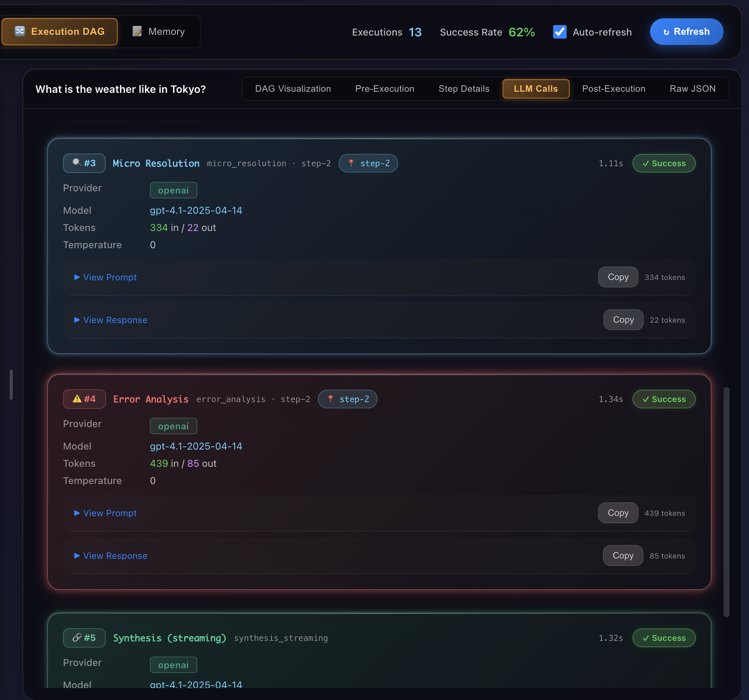Viewport: 749px width, 700px height.
Task: Expand View Prompt for Micro Resolution
Action: tap(106, 277)
